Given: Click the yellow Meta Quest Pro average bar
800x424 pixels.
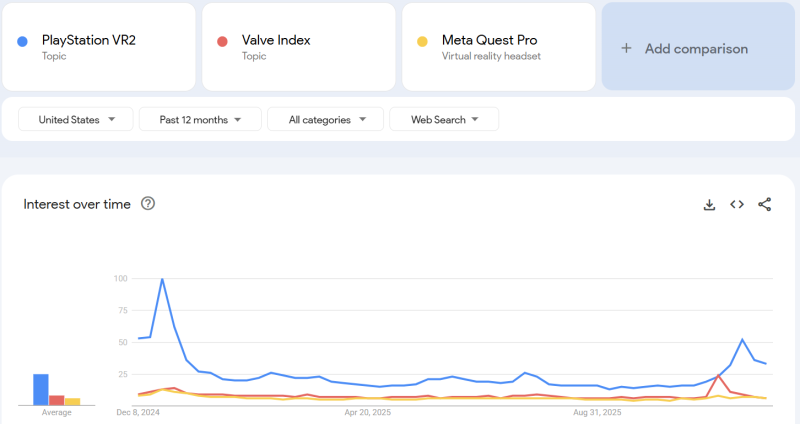Looking at the screenshot, I should (72, 401).
